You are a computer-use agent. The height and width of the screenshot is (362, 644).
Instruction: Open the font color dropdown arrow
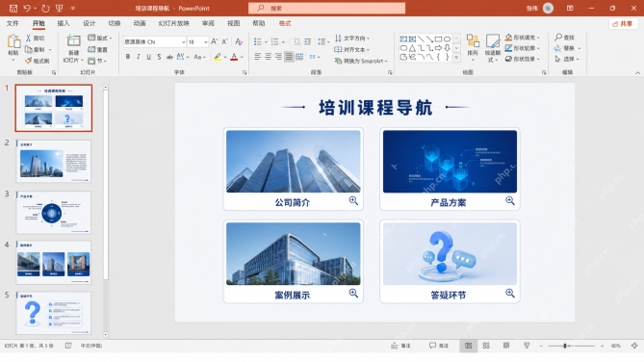[x=243, y=57]
